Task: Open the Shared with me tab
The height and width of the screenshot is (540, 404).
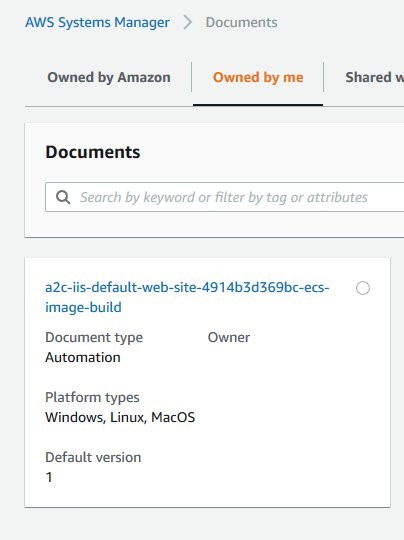Action: (x=374, y=77)
